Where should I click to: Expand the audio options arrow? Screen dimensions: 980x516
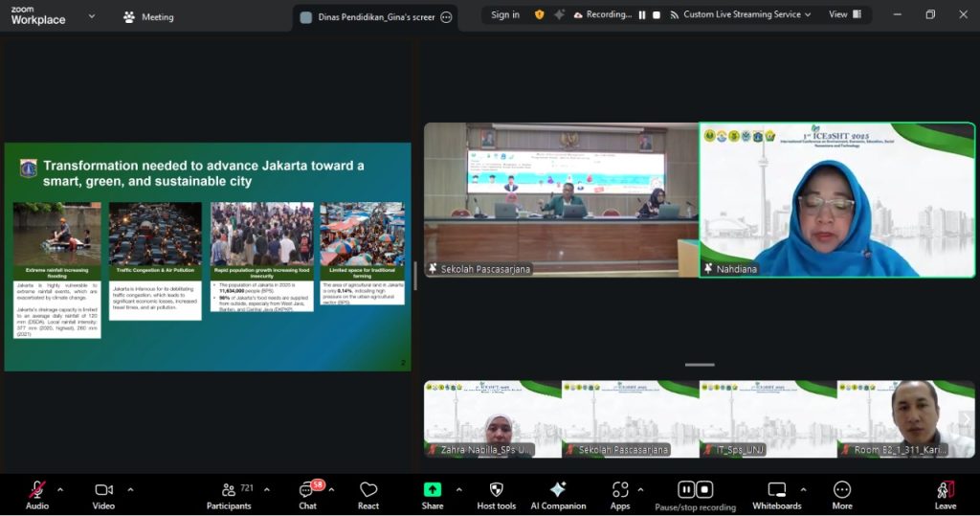[x=60, y=489]
